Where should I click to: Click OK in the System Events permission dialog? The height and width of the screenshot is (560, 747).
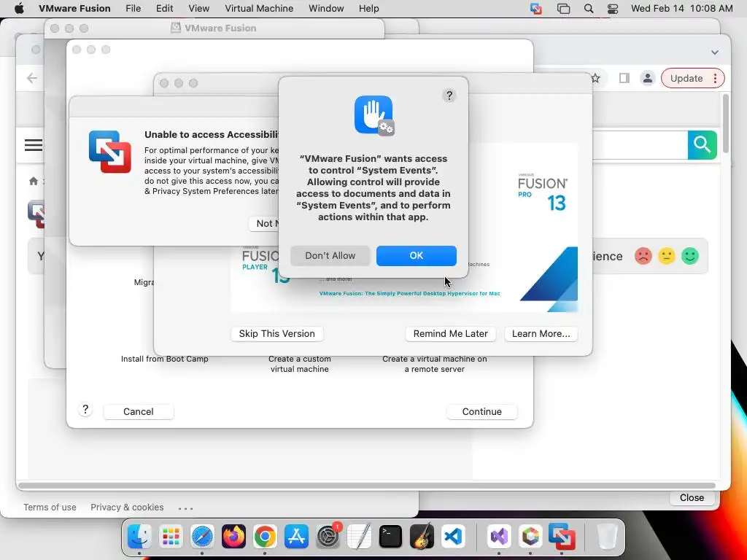416,256
